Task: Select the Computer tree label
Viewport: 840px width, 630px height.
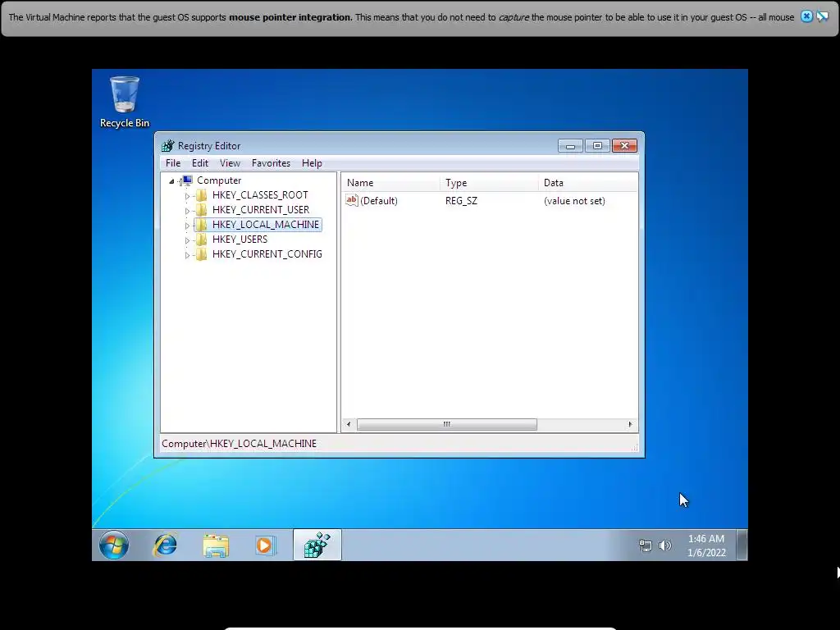Action: coord(219,180)
